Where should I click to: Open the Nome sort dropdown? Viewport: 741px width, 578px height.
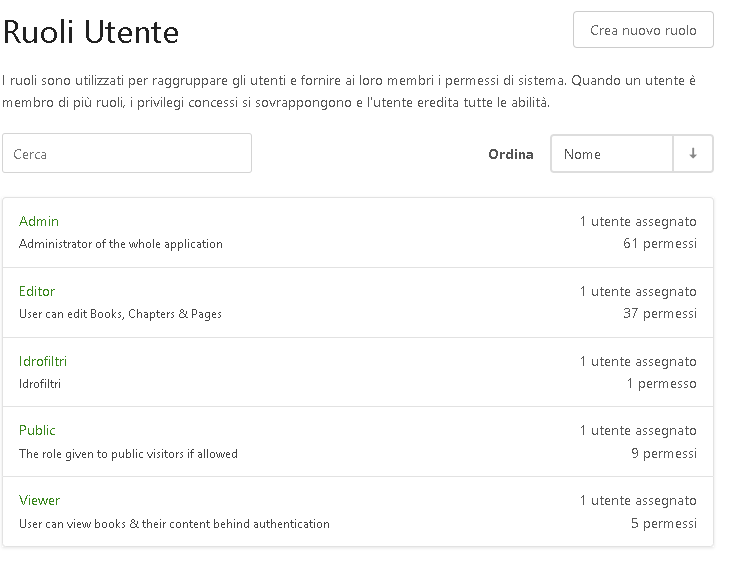pyautogui.click(x=611, y=154)
